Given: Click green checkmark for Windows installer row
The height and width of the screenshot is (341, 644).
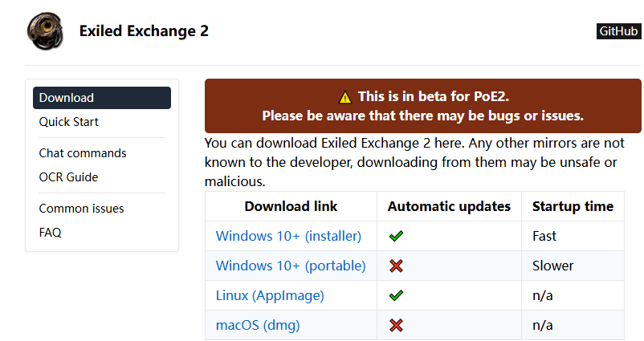Looking at the screenshot, I should pyautogui.click(x=395, y=237).
